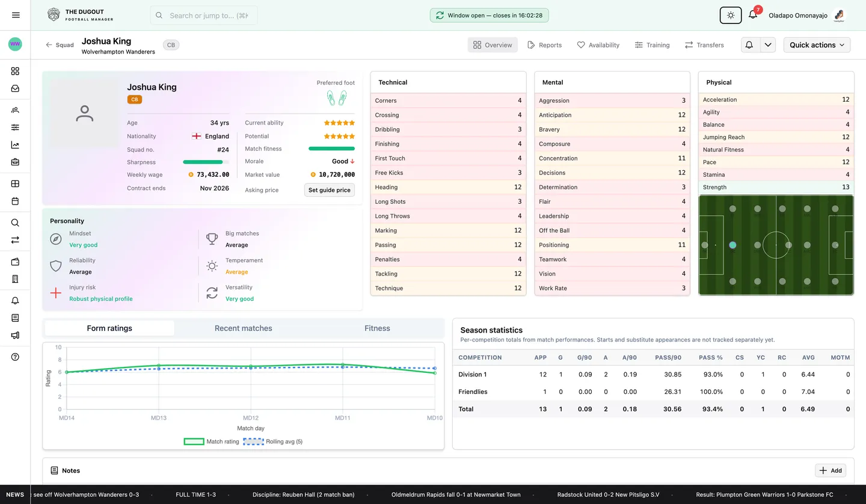Image resolution: width=866 pixels, height=504 pixels.
Task: Add a new note
Action: pyautogui.click(x=831, y=470)
